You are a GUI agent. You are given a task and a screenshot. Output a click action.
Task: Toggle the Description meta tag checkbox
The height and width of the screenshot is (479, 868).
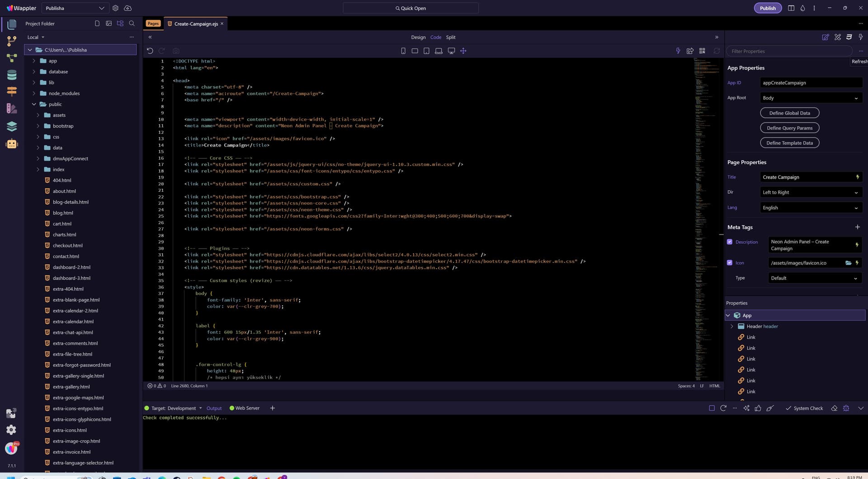pos(730,242)
